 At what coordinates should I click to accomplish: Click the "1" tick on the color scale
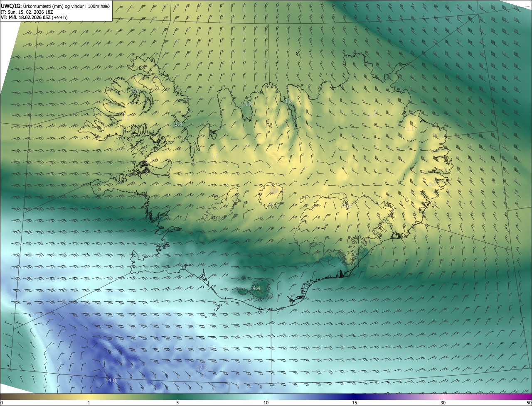[89, 403]
